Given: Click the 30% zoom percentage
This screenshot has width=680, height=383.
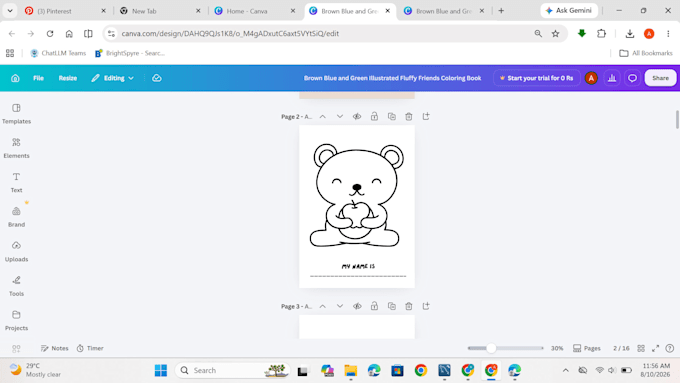Looking at the screenshot, I should pyautogui.click(x=557, y=348).
